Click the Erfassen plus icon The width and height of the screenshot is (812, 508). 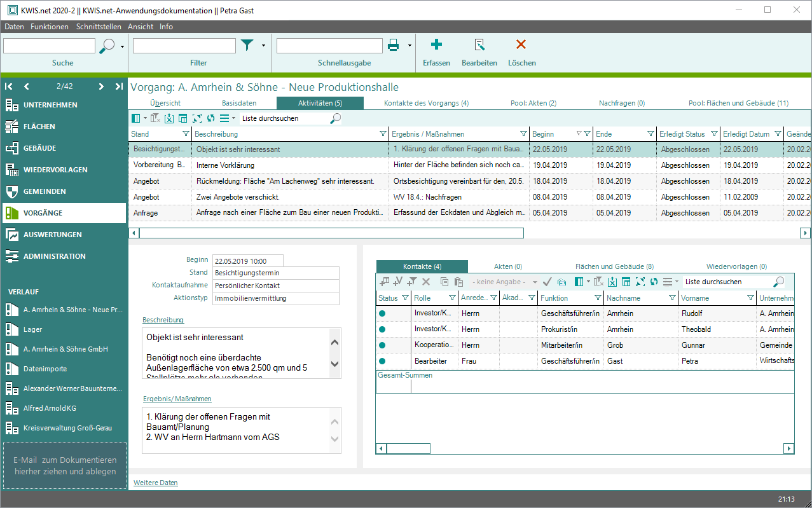pyautogui.click(x=436, y=45)
